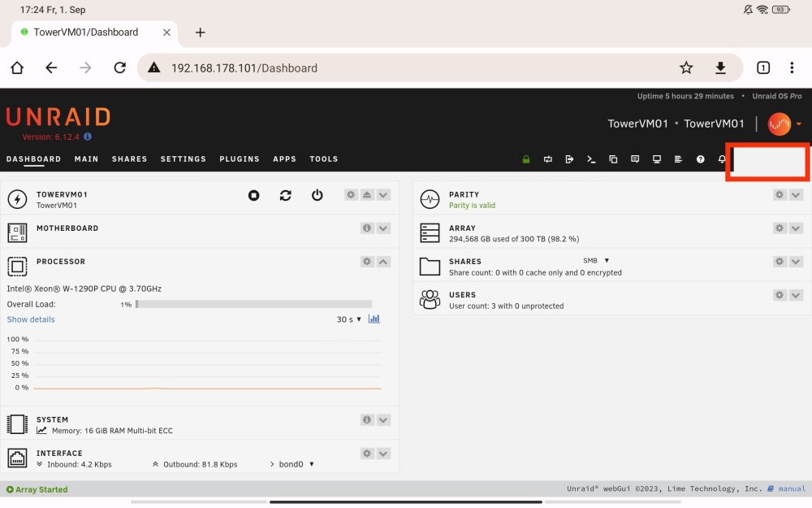Image resolution: width=812 pixels, height=508 pixels.
Task: Expand the Interface section chevron
Action: [x=383, y=454]
